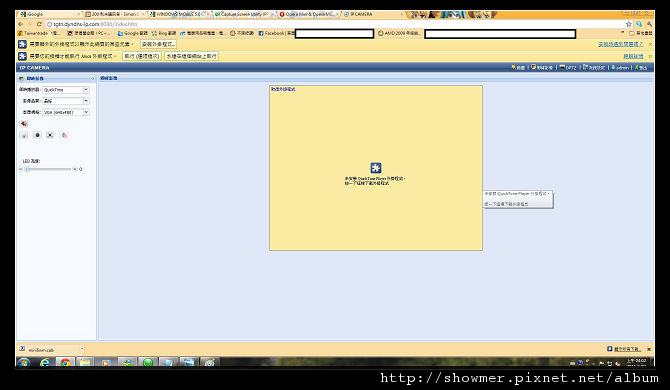Click admin in the camera header
Screen dimensions: 670x390
(620, 67)
